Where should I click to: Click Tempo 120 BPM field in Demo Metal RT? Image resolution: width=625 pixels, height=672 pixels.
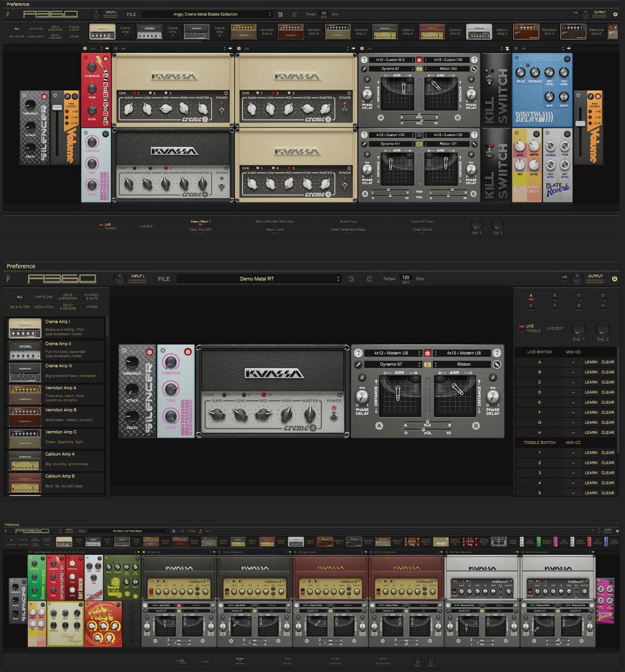pos(405,279)
